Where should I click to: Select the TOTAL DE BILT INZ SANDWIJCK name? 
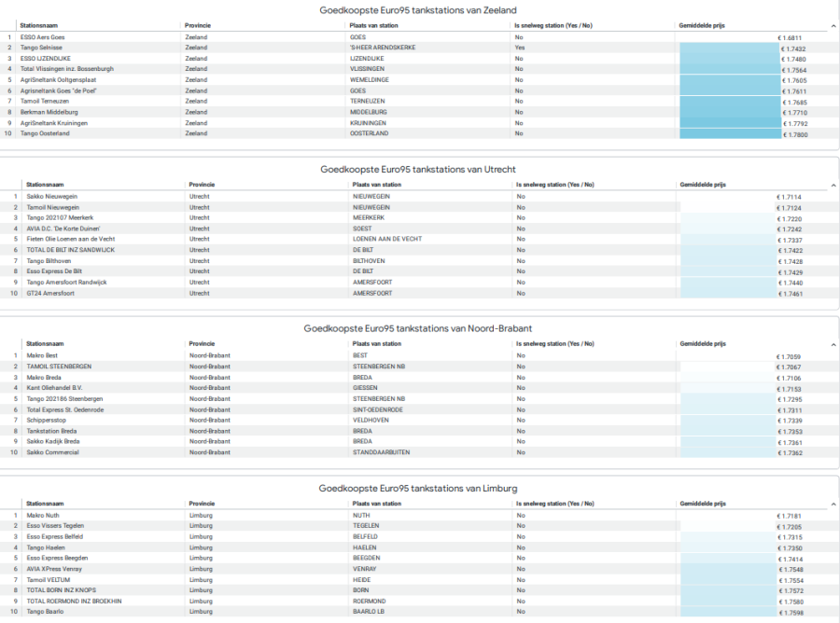pyautogui.click(x=71, y=250)
